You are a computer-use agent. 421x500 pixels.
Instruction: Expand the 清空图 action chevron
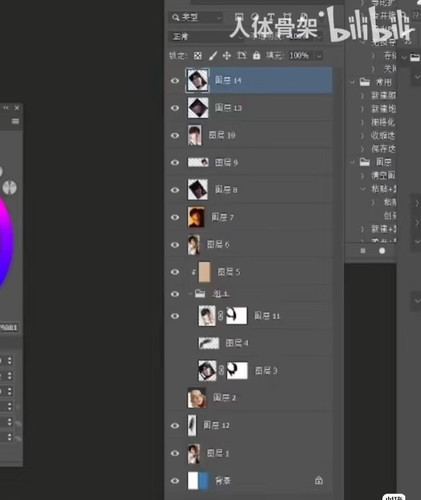[363, 175]
